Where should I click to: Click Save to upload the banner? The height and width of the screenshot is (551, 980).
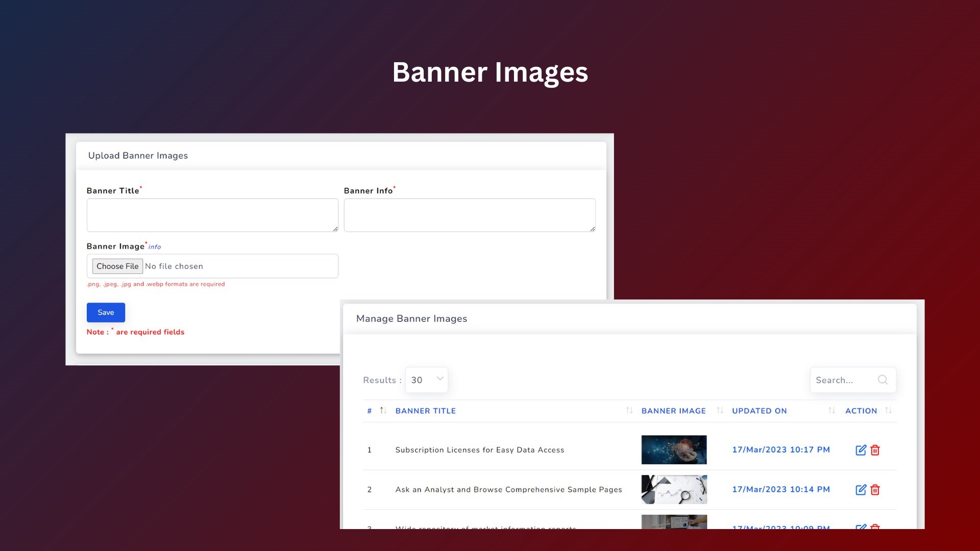point(105,312)
